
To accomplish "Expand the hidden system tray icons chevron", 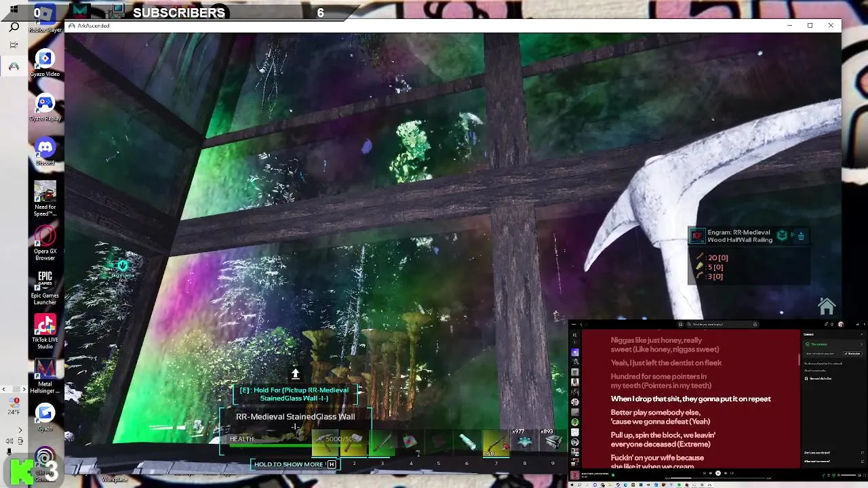I will [x=20, y=430].
